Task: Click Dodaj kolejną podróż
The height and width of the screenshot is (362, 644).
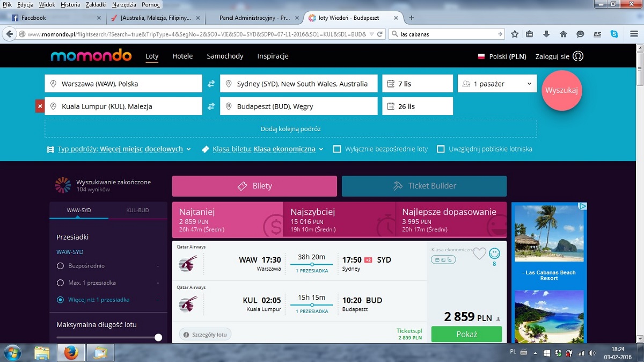Action: coord(291,129)
